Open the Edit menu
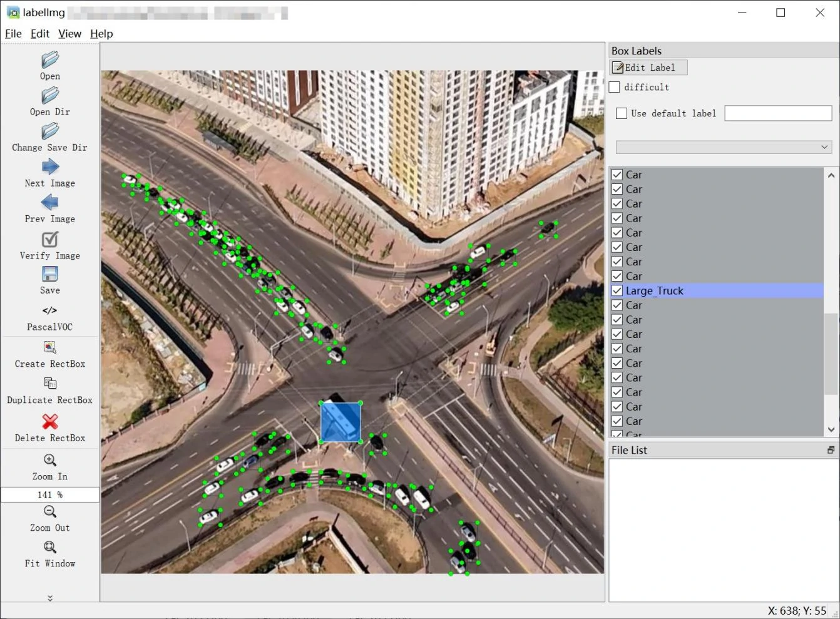The height and width of the screenshot is (619, 840). click(40, 34)
